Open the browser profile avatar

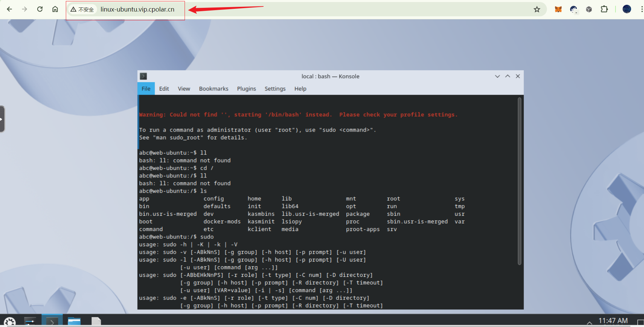coord(627,9)
